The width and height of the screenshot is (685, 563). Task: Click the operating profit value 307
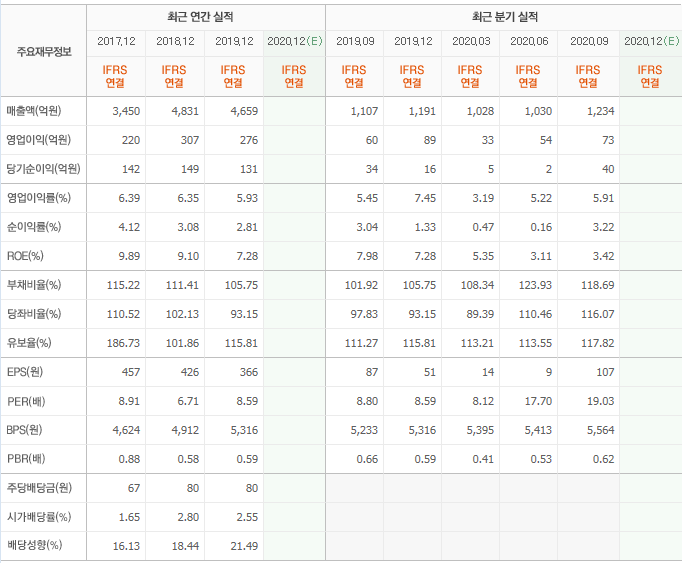pos(190,140)
